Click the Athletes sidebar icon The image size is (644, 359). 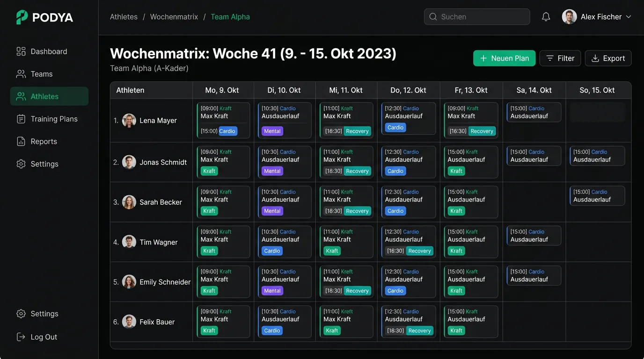click(x=21, y=96)
